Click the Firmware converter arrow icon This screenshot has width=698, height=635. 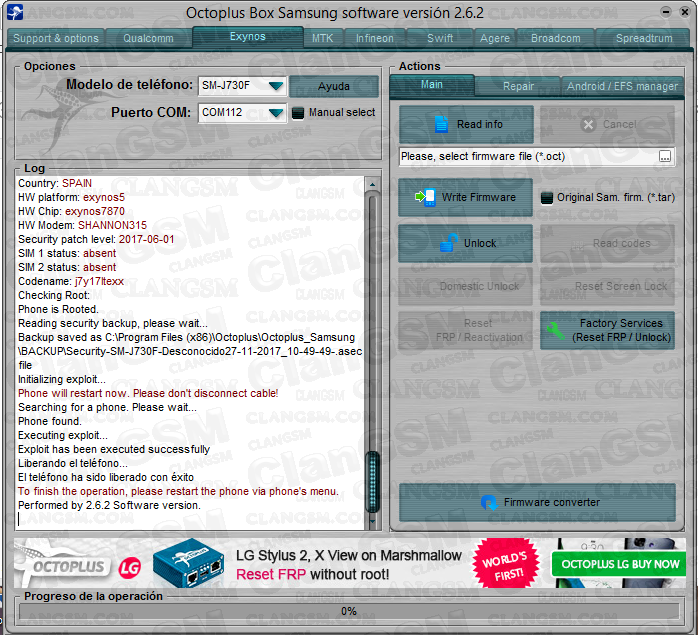coord(489,502)
